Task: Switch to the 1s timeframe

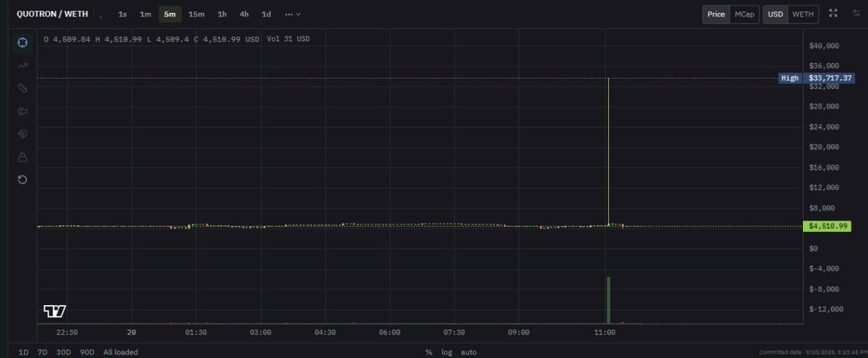Action: point(123,14)
